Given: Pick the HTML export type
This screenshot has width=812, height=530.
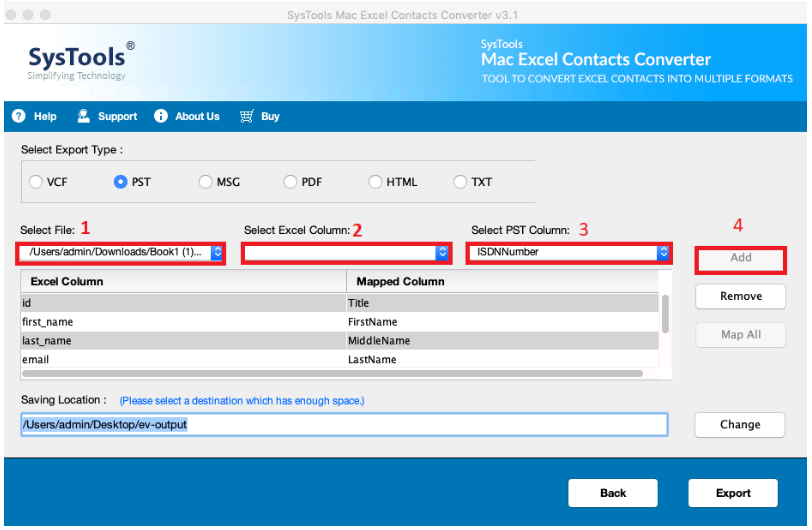Looking at the screenshot, I should point(375,182).
